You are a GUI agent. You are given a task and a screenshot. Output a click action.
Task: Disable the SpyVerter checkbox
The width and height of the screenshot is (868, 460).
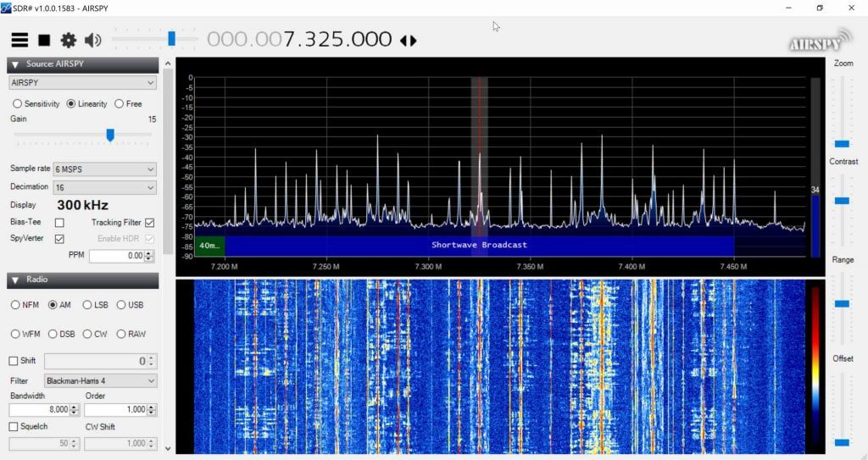coord(59,239)
